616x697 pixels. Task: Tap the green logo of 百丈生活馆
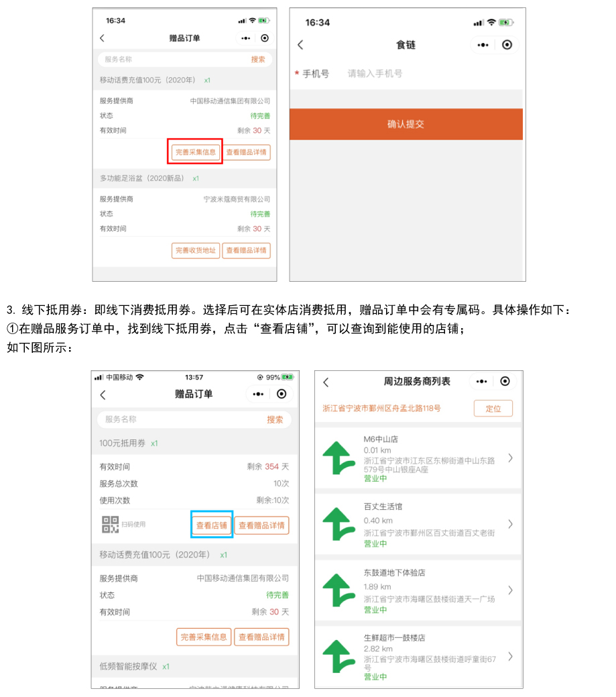(338, 524)
